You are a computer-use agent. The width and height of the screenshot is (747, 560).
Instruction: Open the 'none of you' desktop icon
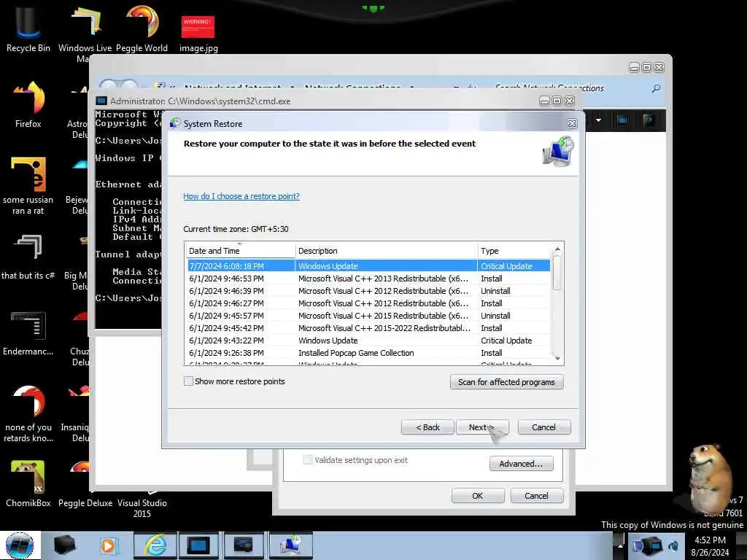28,413
